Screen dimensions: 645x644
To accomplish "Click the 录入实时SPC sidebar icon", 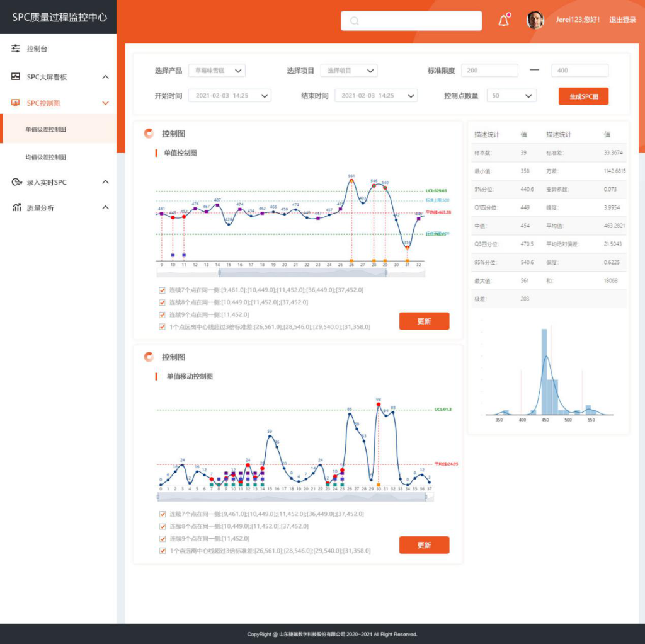I will pyautogui.click(x=16, y=182).
